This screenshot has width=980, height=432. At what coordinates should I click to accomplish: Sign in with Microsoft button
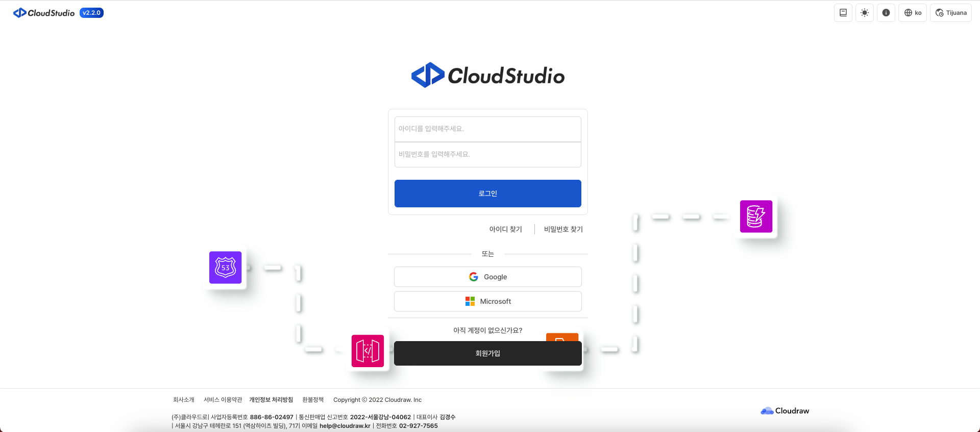coord(487,301)
